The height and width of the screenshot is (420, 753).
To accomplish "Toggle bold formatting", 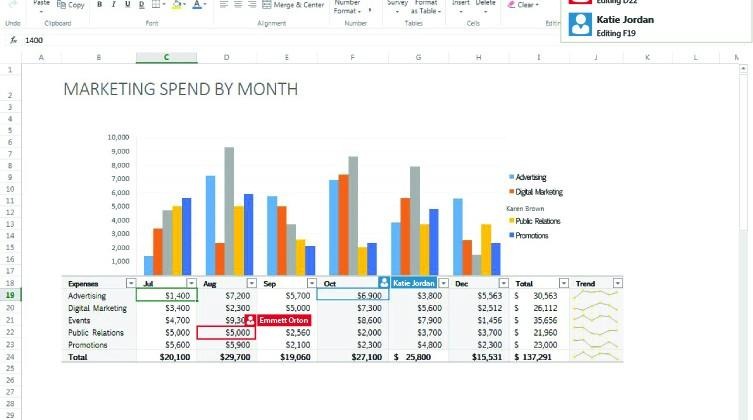I will (99, 4).
